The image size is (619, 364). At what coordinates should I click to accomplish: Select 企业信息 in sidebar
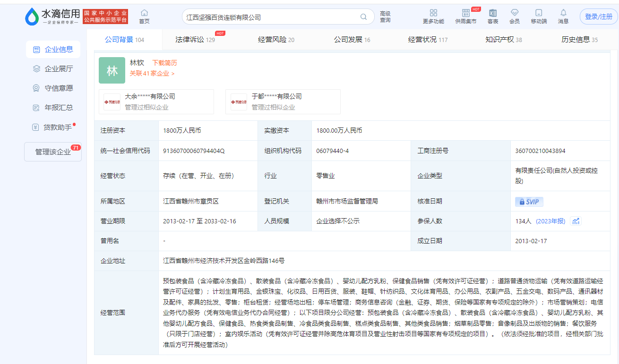[x=53, y=50]
